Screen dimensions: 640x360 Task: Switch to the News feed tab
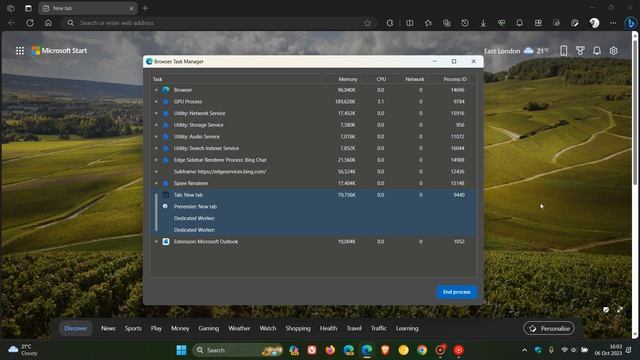[108, 328]
